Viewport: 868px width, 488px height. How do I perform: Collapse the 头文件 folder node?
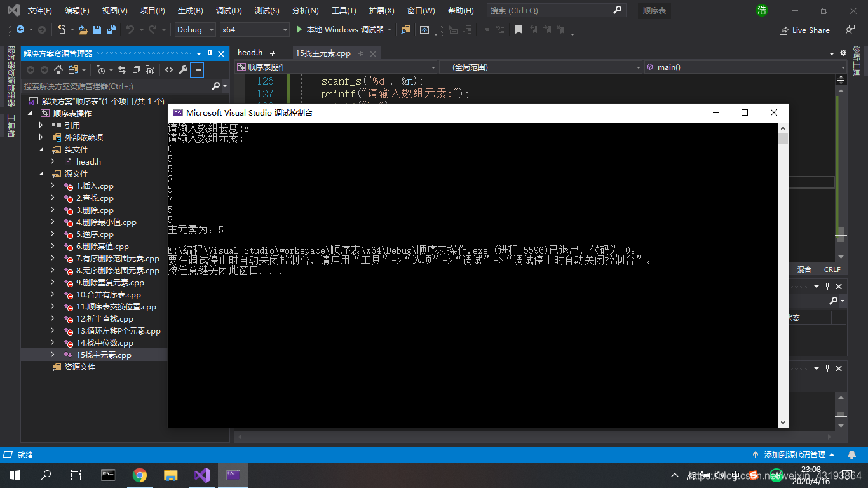point(41,149)
